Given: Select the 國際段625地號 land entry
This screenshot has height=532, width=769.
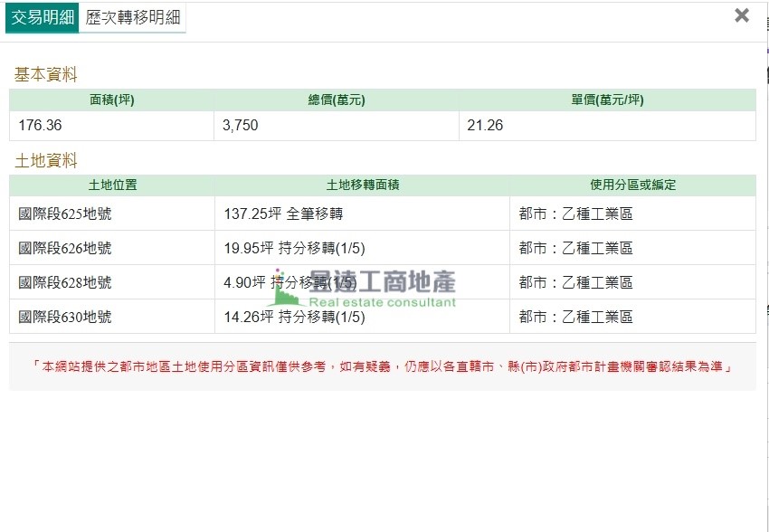Looking at the screenshot, I should coord(65,214).
